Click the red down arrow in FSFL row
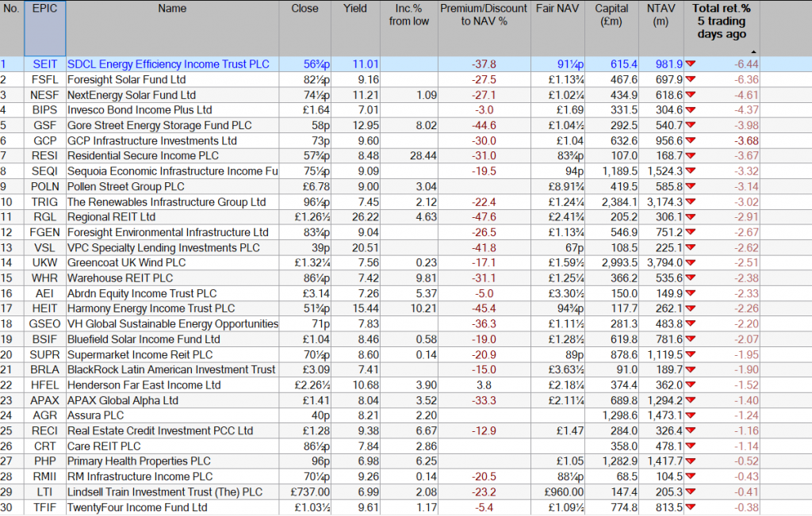The height and width of the screenshot is (516, 812). (x=691, y=79)
